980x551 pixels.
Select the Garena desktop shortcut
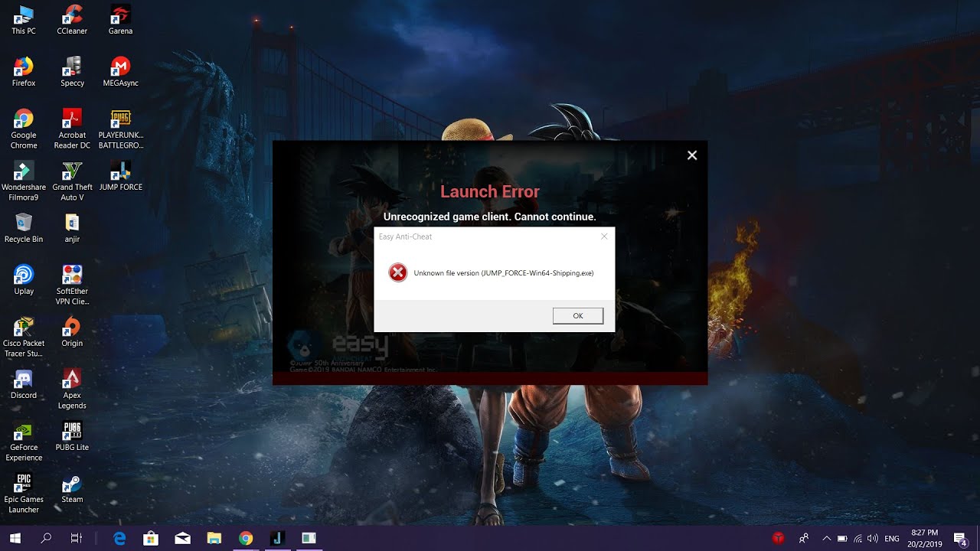(120, 20)
